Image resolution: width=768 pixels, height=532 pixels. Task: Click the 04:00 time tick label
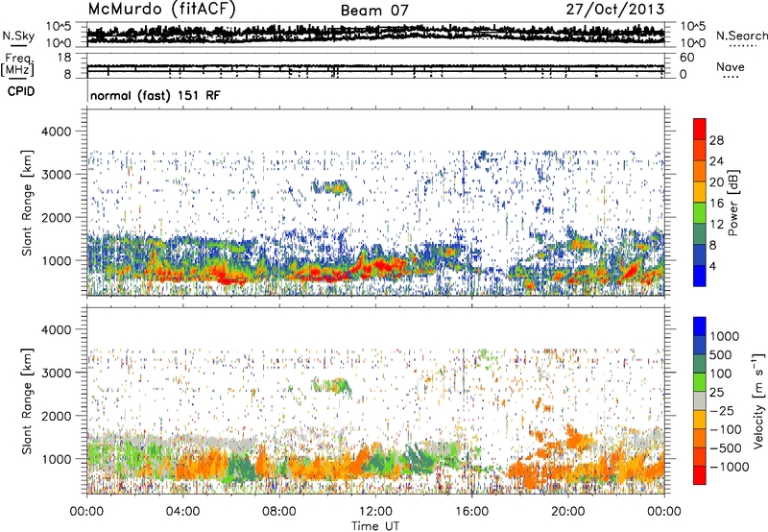(x=182, y=512)
